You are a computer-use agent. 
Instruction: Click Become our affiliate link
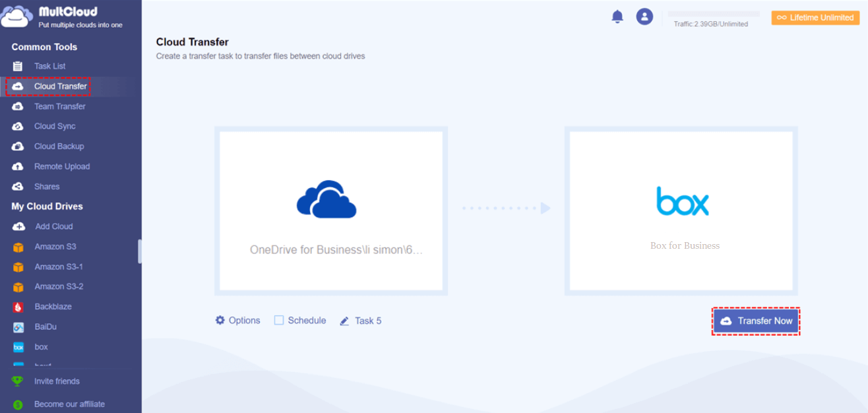[x=69, y=404]
